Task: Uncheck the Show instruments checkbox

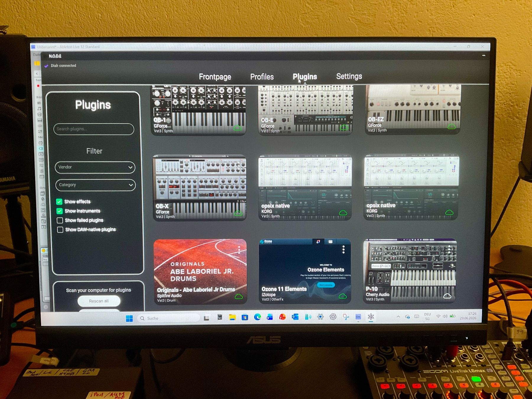Action: coord(59,211)
